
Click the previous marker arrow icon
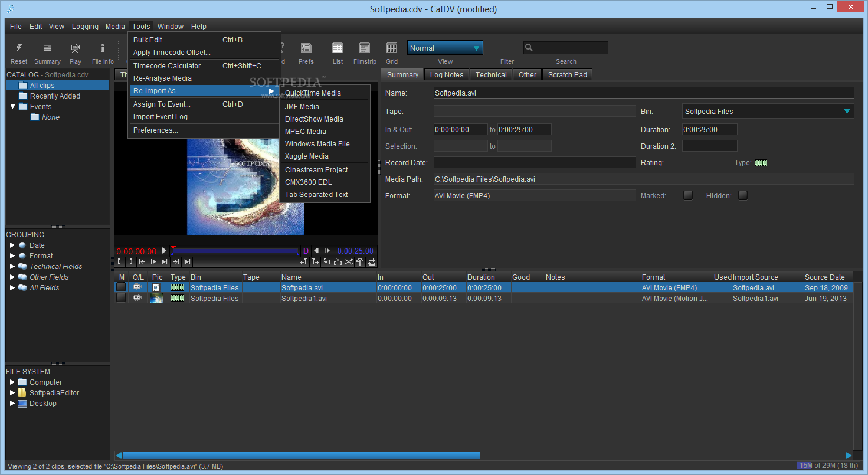(x=304, y=261)
